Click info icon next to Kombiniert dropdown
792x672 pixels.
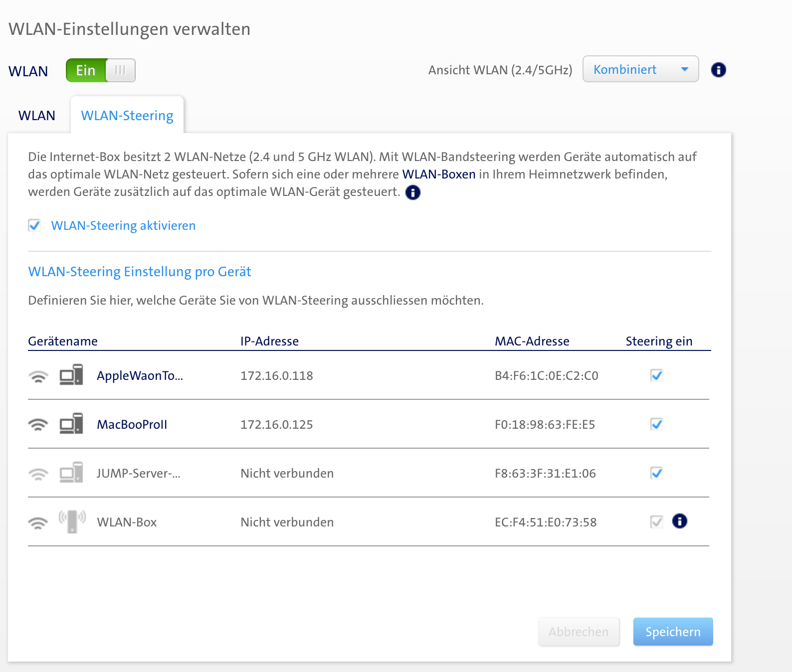(x=718, y=70)
